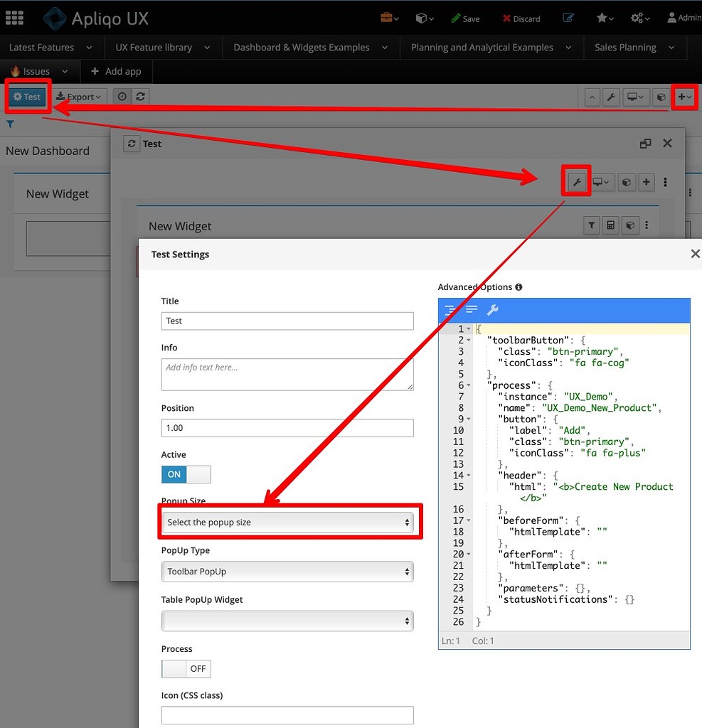Viewport: 702px width, 728px height.
Task: Enable the Process toggle
Action: (186, 668)
